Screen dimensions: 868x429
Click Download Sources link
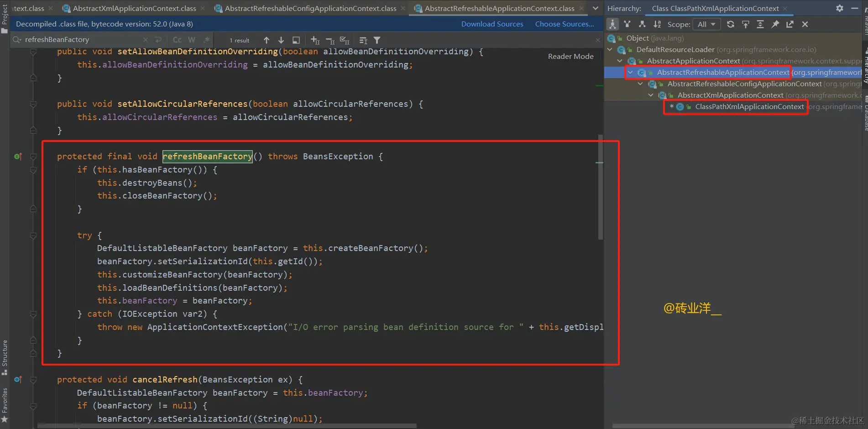492,24
